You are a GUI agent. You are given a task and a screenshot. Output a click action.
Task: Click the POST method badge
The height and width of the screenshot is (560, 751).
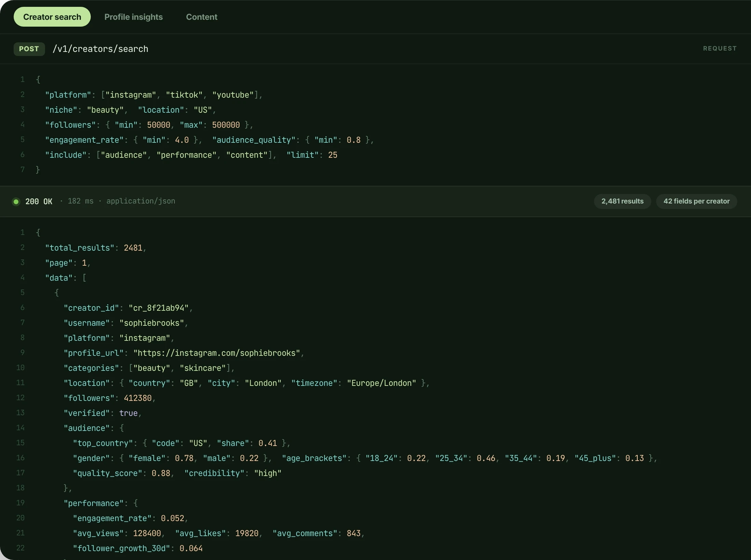[x=29, y=49]
